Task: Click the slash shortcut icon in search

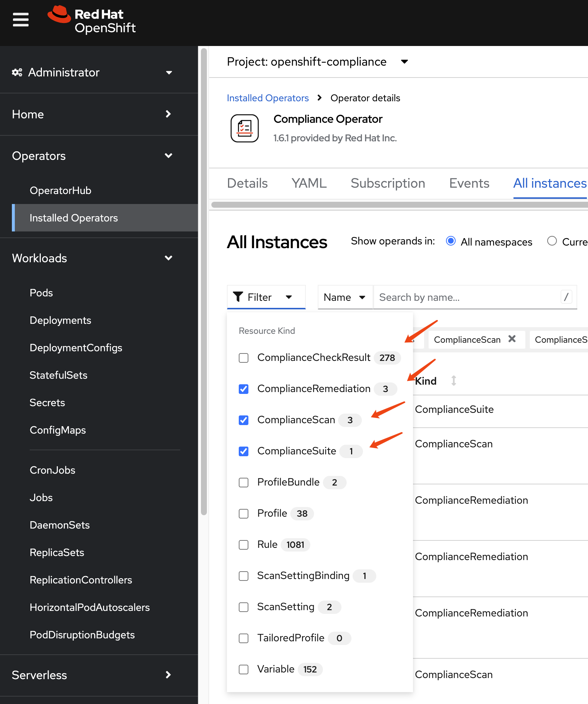Action: pos(566,297)
